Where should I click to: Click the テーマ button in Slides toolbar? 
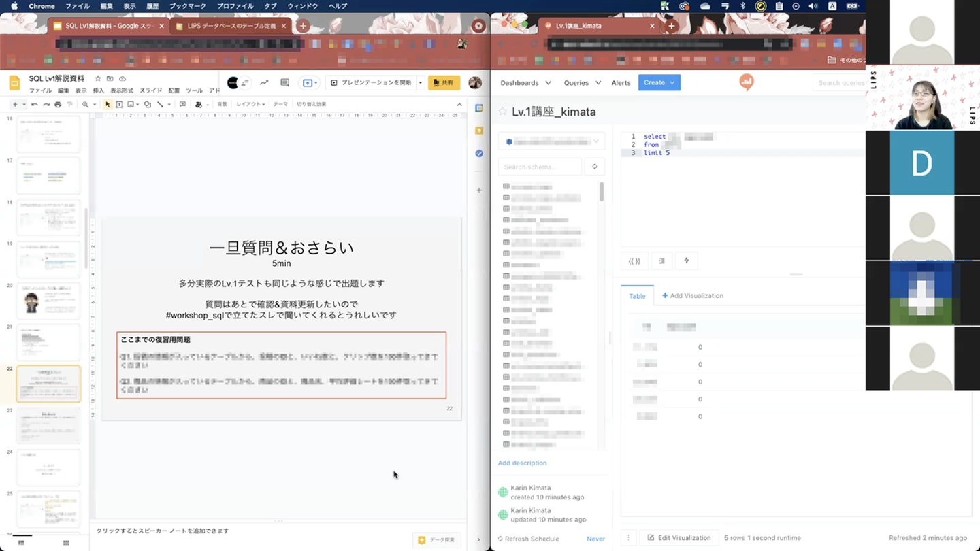280,105
